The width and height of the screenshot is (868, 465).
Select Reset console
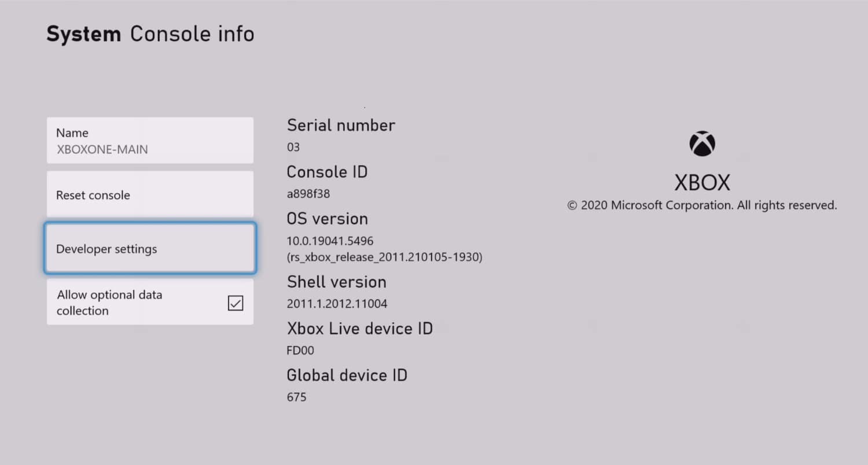click(x=150, y=194)
